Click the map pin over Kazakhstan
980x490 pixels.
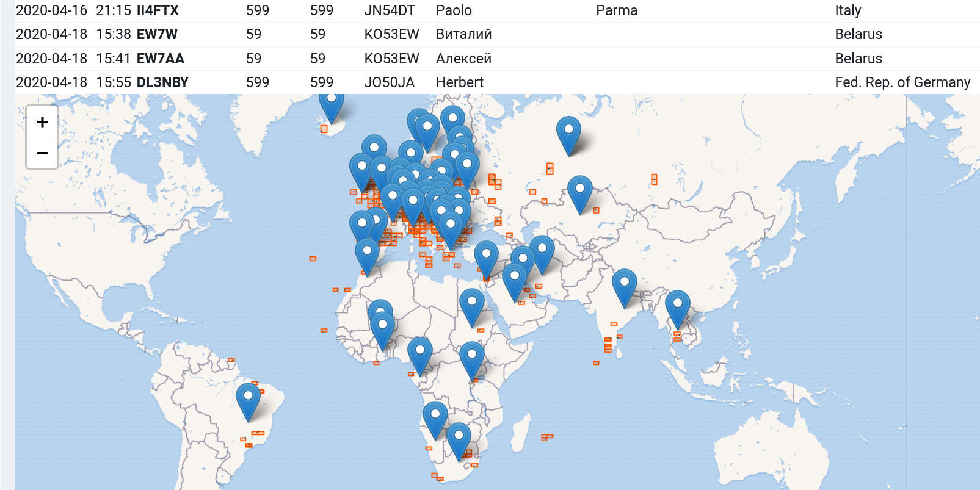click(579, 192)
